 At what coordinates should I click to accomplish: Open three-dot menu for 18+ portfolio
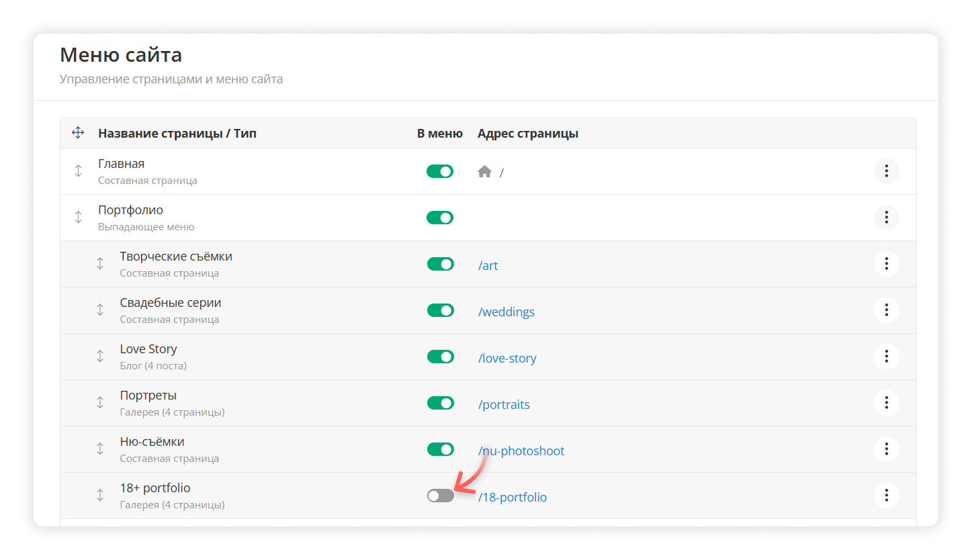tap(886, 496)
